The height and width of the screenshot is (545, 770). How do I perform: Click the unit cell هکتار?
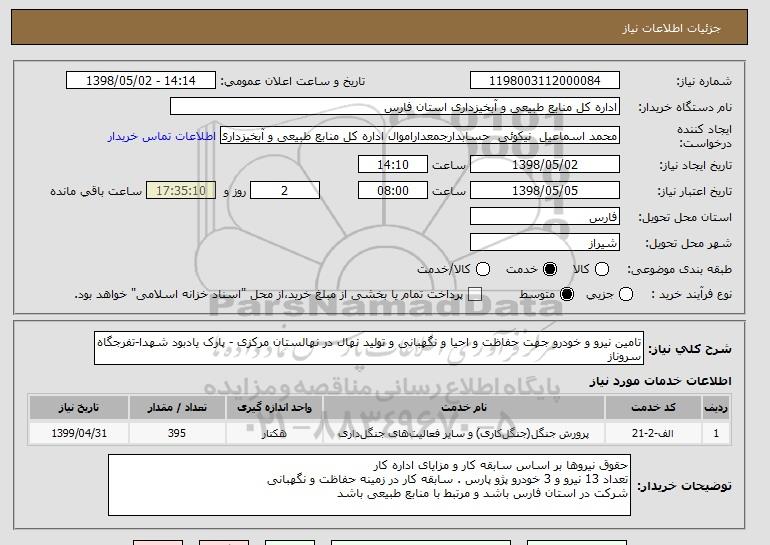[274, 433]
